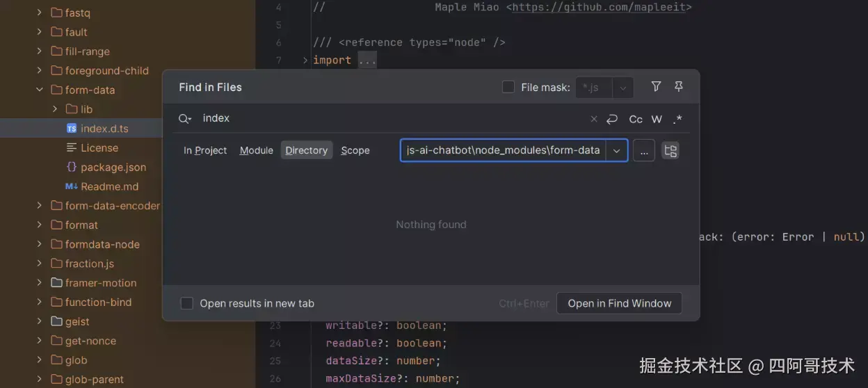The width and height of the screenshot is (868, 388).
Task: Select the Module scope tab
Action: [257, 150]
